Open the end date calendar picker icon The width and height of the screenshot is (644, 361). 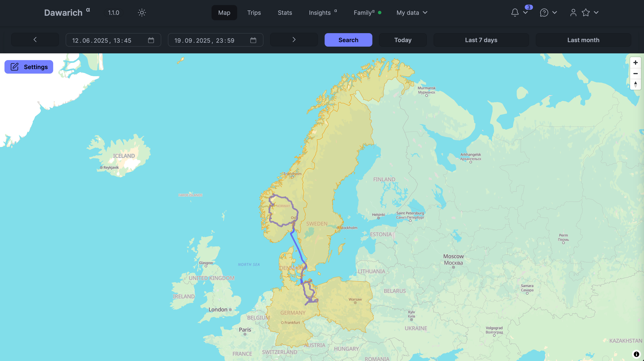coord(253,40)
